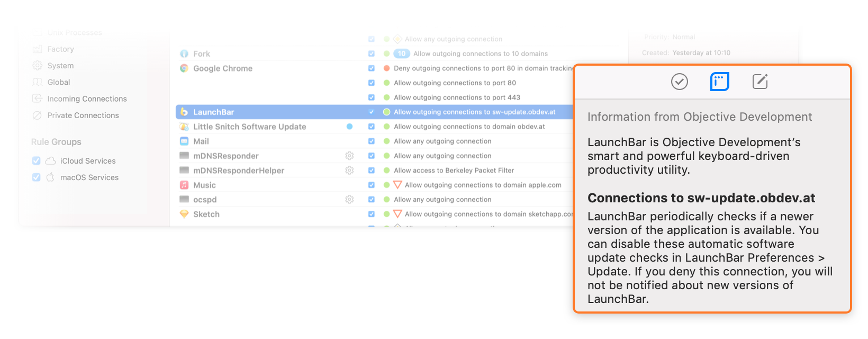Click the red deny dot on Chrome's tracking rule
This screenshot has width=868, height=339.
point(387,68)
